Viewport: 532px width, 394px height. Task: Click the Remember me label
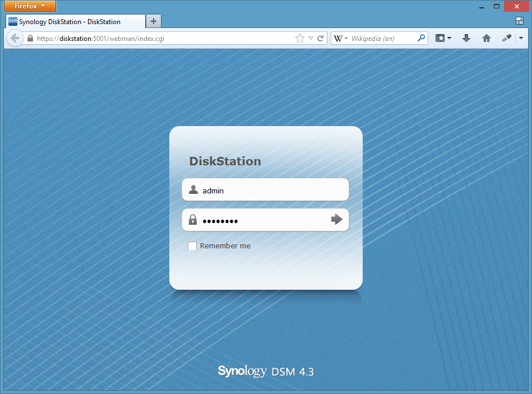point(225,246)
